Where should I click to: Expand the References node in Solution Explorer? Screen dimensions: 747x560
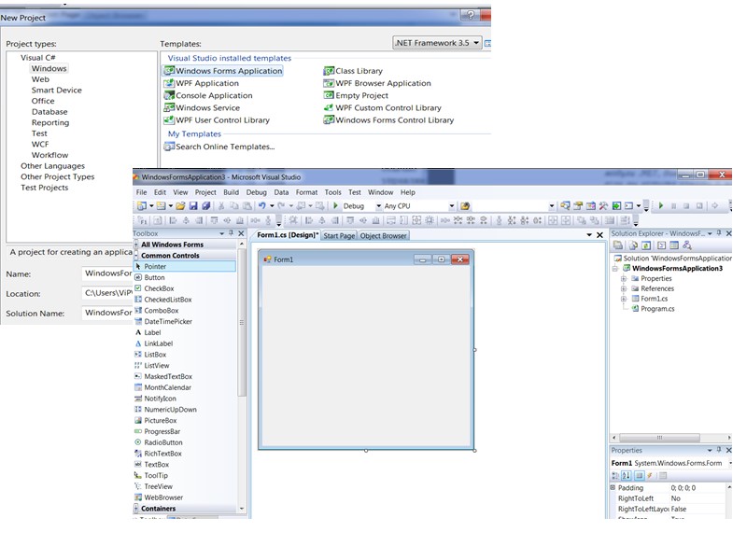[623, 288]
